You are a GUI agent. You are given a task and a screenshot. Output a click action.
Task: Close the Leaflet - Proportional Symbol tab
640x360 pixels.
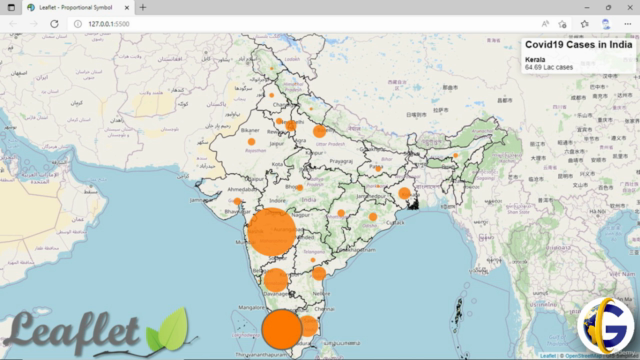pos(127,7)
